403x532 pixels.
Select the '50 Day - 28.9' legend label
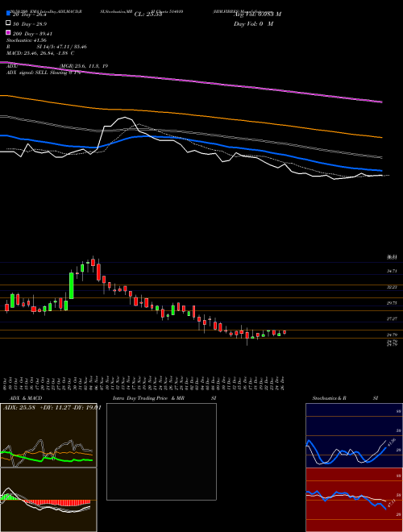[x=30, y=24]
